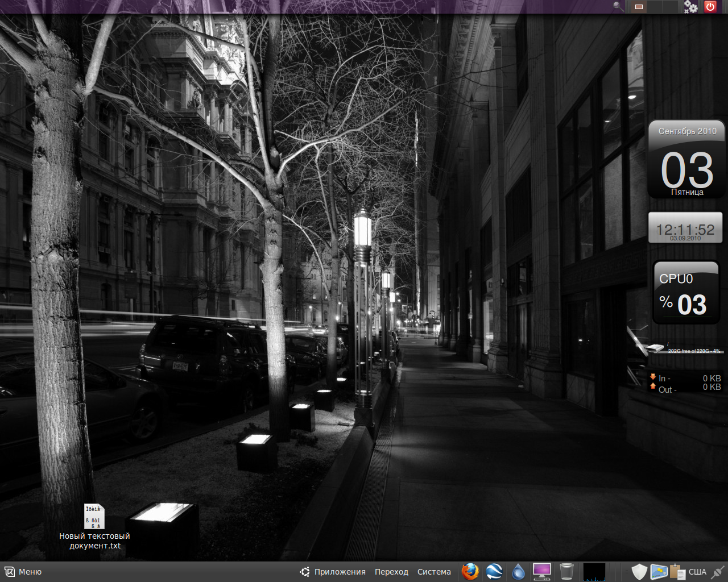Viewport: 728px width, 582px height.
Task: Click the network connection plug icon
Action: (x=718, y=572)
